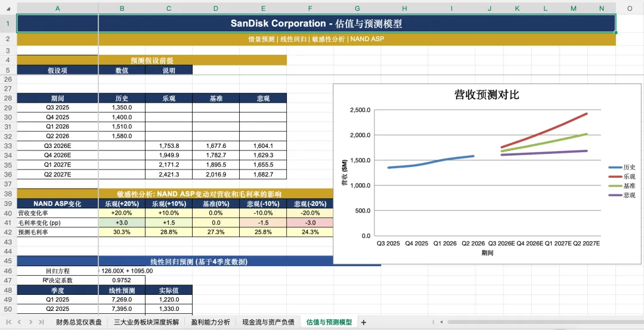
Task: Click the SanDisk Corporation title cell
Action: (316, 24)
